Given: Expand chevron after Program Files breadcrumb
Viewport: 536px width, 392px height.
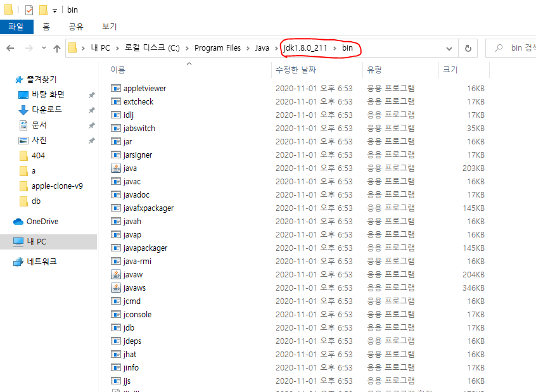Looking at the screenshot, I should point(248,48).
